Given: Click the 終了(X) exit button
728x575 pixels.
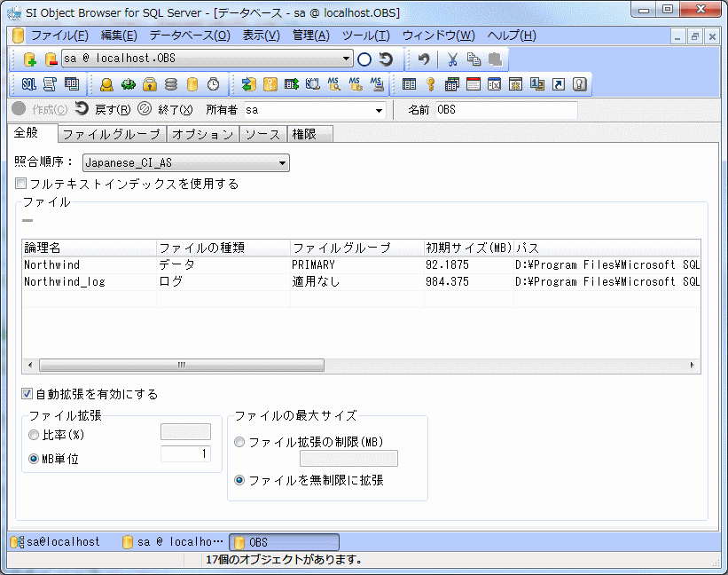Looking at the screenshot, I should click(165, 110).
